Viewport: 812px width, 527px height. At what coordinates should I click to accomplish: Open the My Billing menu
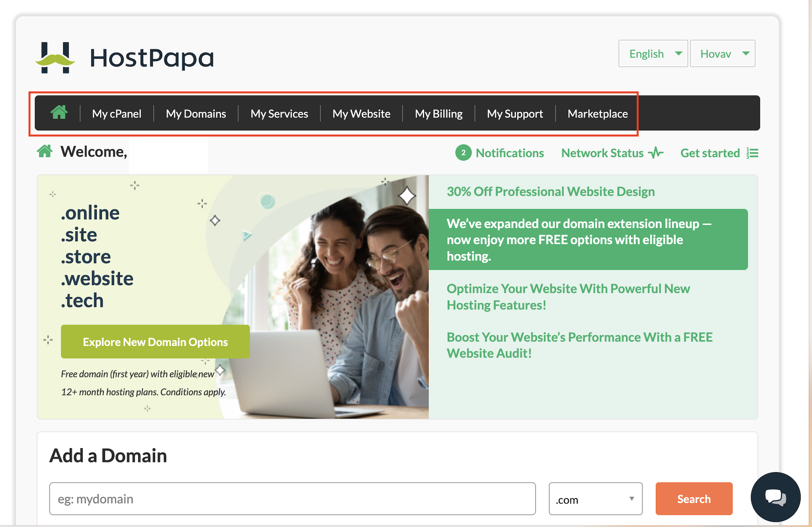(439, 114)
